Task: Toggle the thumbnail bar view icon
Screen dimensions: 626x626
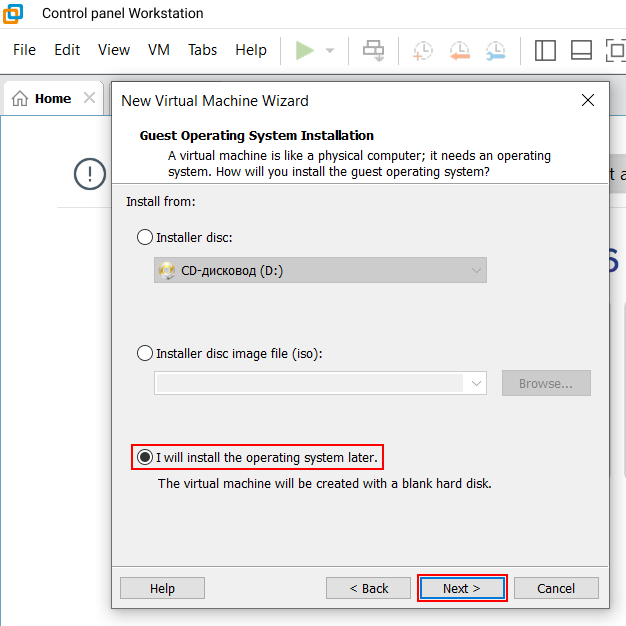Action: pyautogui.click(x=581, y=50)
